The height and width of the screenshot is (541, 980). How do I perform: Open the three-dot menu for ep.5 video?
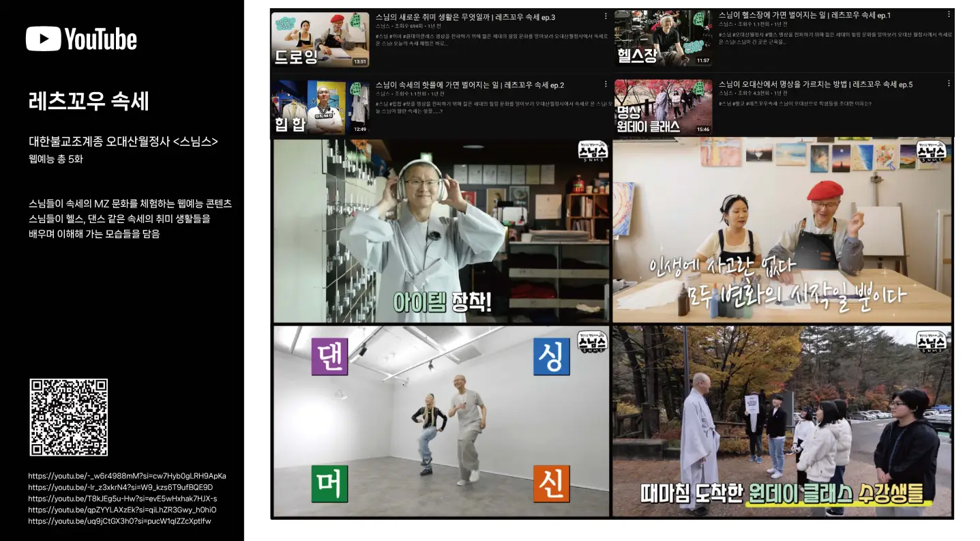pyautogui.click(x=948, y=84)
